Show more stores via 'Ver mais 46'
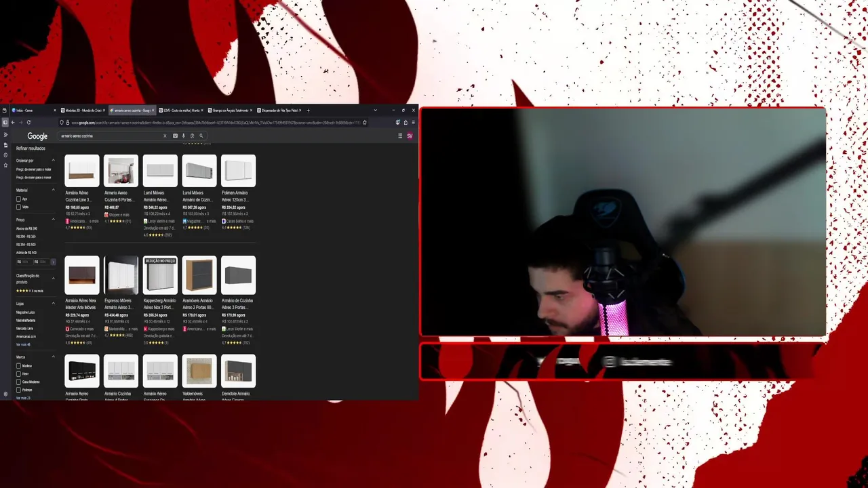 (x=23, y=344)
